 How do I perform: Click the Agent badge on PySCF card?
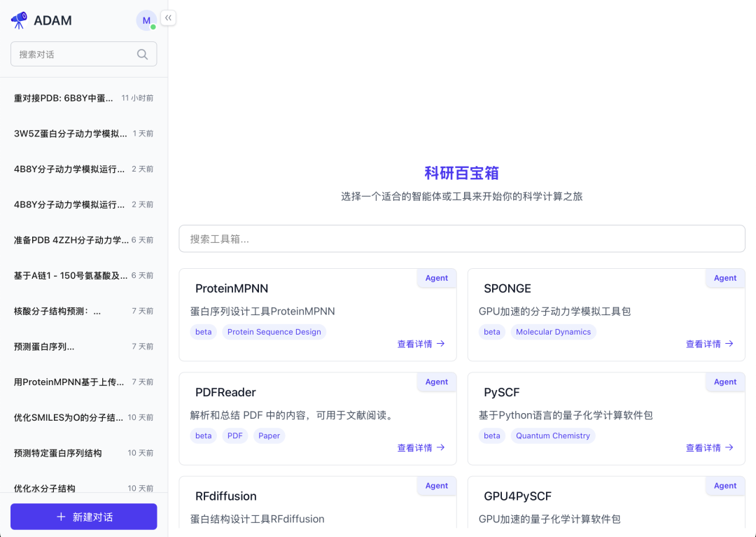pyautogui.click(x=725, y=382)
